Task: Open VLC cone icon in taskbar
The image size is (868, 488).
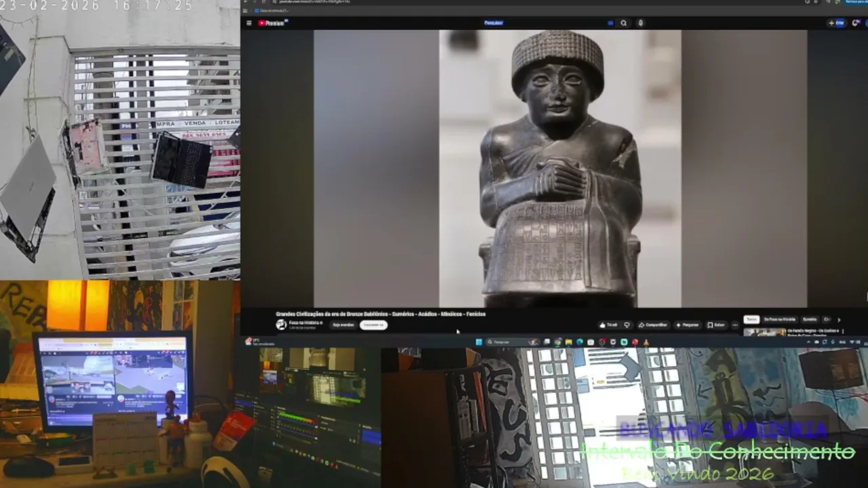Action: click(x=646, y=342)
